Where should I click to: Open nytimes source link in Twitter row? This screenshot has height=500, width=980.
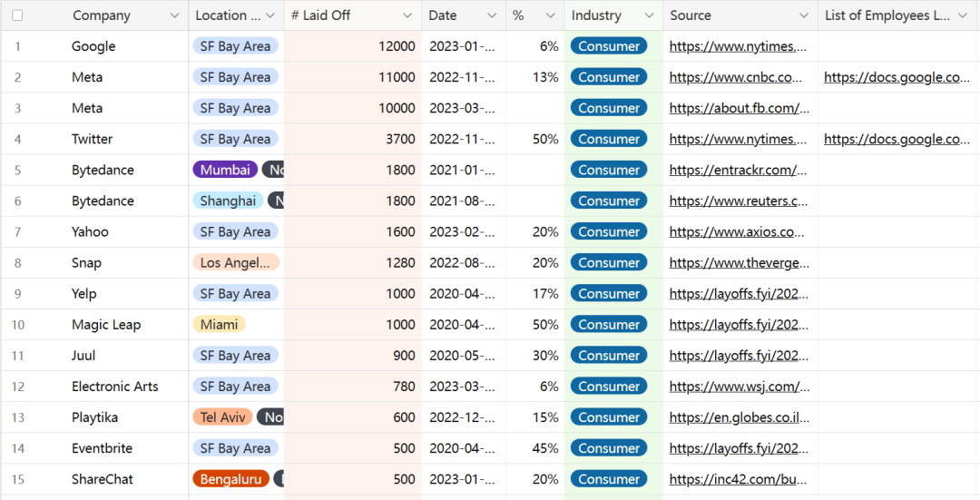738,140
